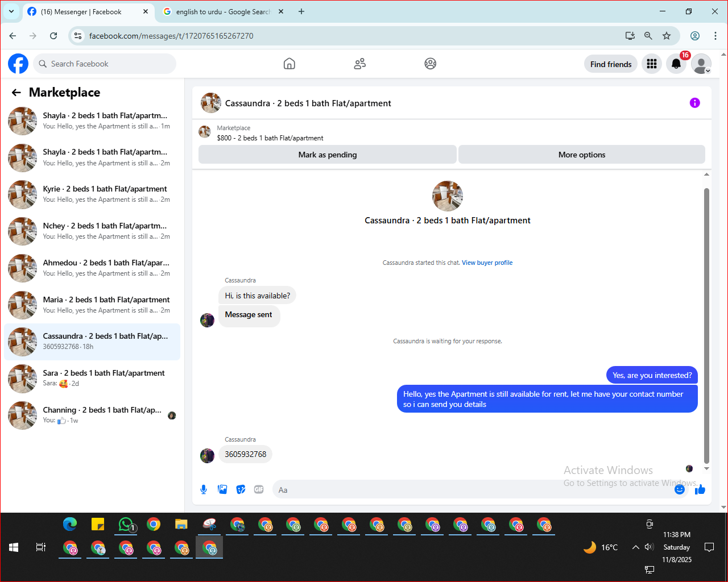This screenshot has height=582, width=728.
Task: Click the chat scrollbar thumb
Action: tap(707, 326)
